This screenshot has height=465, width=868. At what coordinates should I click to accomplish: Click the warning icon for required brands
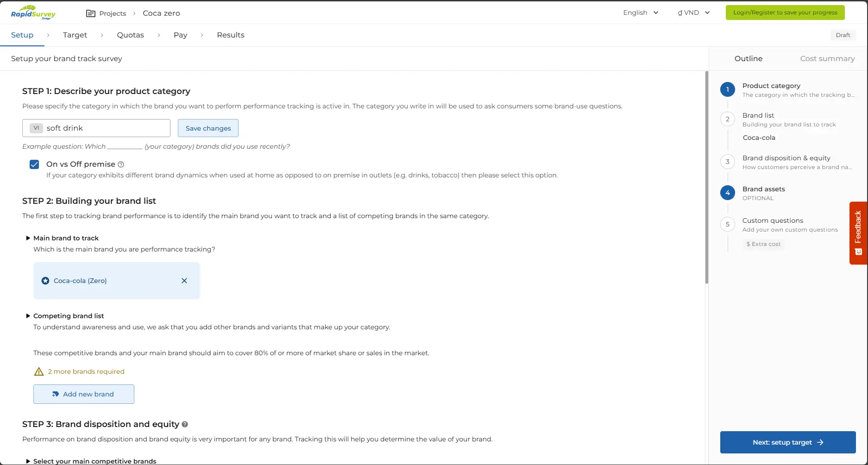pyautogui.click(x=39, y=371)
